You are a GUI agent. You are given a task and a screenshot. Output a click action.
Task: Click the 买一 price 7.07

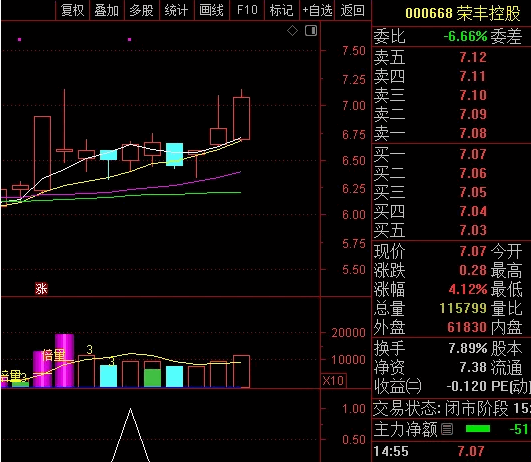[x=473, y=154]
